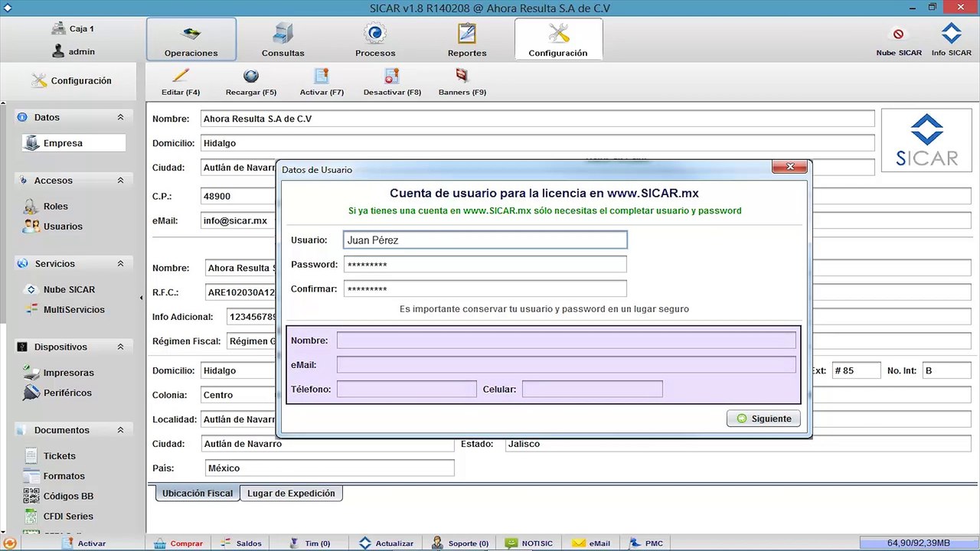980x551 pixels.
Task: Open the Consultas module
Action: tap(283, 39)
